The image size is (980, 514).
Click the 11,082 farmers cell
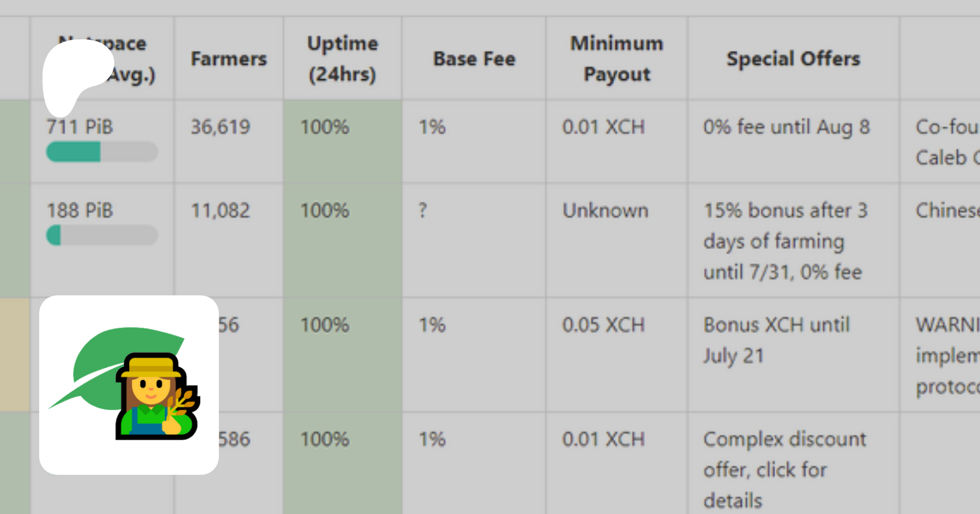click(x=220, y=210)
